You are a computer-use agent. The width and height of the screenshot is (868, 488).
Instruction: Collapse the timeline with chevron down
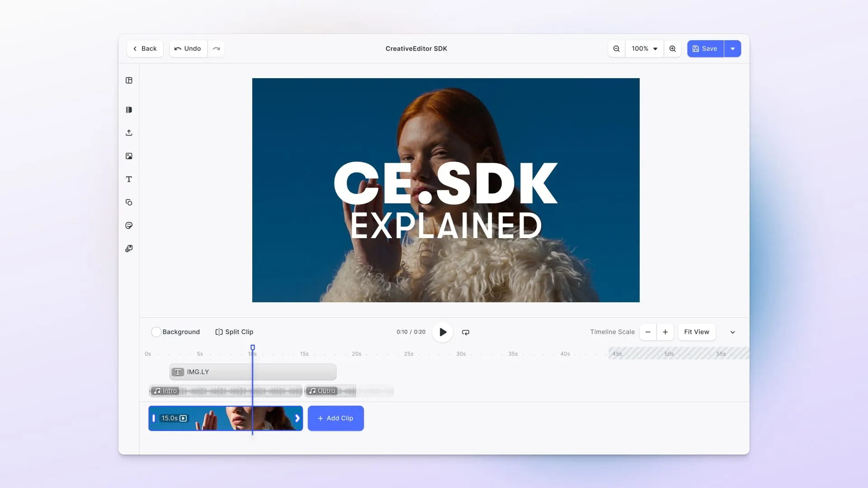pyautogui.click(x=733, y=332)
